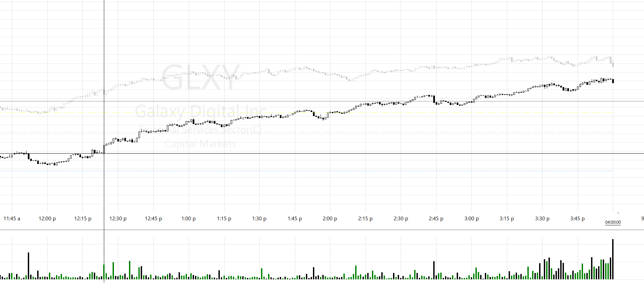Click the Galaxy Digital Inc watermark
Image resolution: width=644 pixels, height=284 pixels.
point(200,111)
